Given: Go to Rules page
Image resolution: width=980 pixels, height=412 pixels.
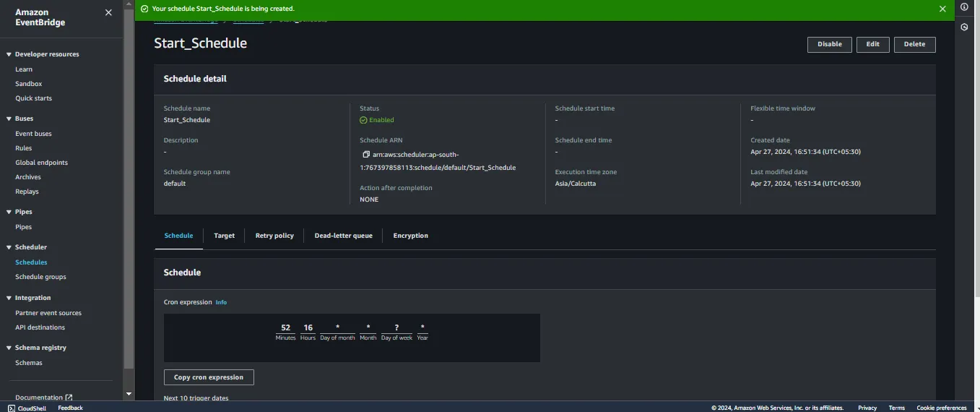Looking at the screenshot, I should 24,148.
